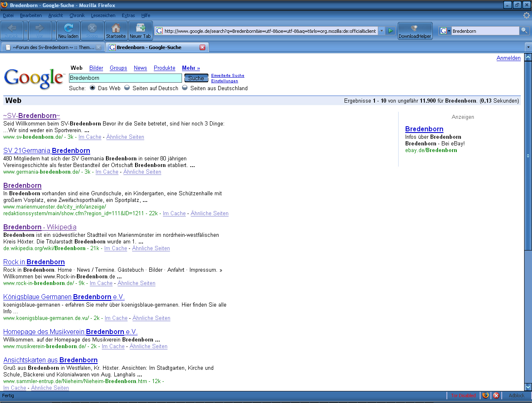The height and width of the screenshot is (403, 532).
Task: Expand the Mehr » Google services link
Action: point(191,68)
